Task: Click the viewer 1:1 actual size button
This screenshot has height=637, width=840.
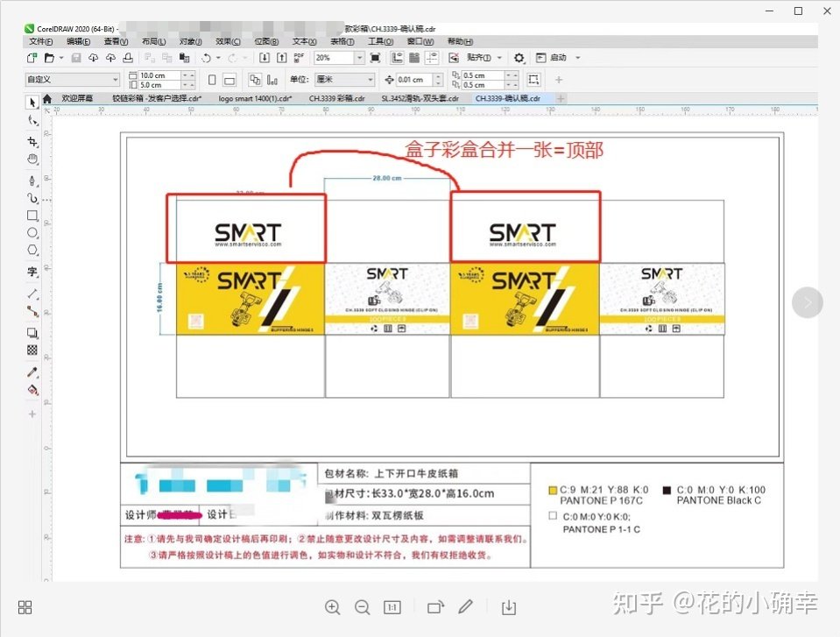Action: coord(392,607)
